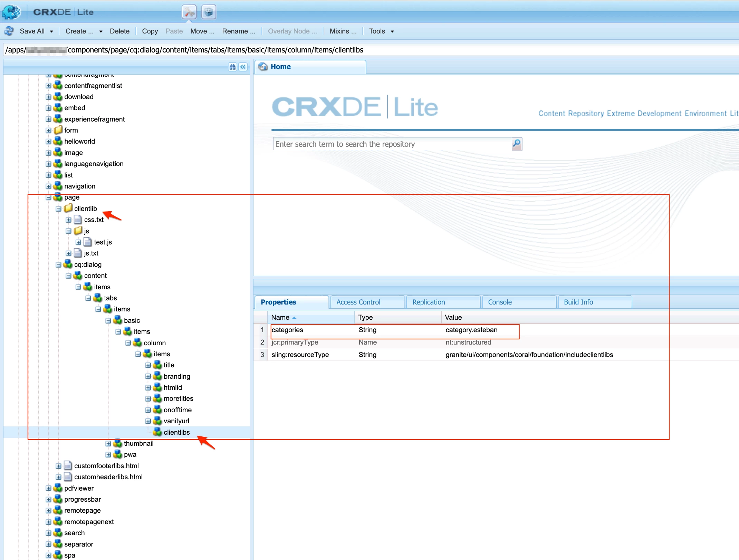Viewport: 739px width, 560px height.
Task: Click the repository search input field
Action: 392,144
